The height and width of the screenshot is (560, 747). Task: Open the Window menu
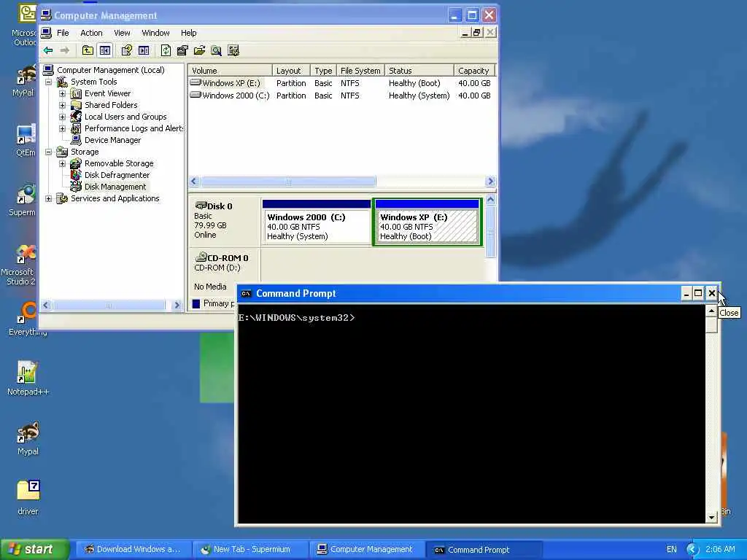(x=155, y=33)
